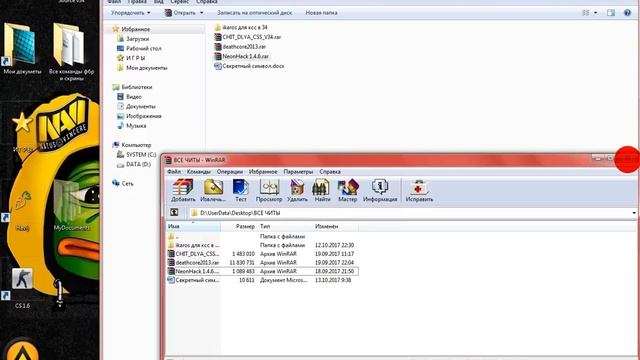Click Записать на оптический диск
The image size is (640, 360).
(254, 13)
